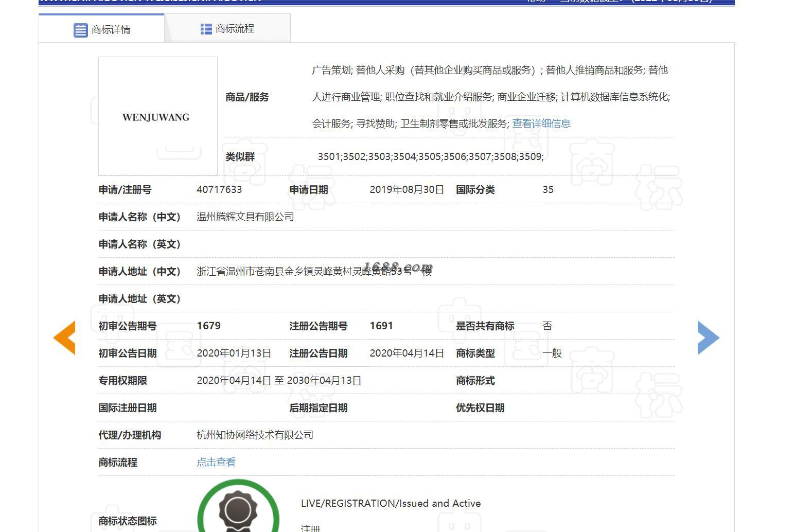The width and height of the screenshot is (795, 532).
Task: Select registration number 40717633
Action: click(219, 189)
